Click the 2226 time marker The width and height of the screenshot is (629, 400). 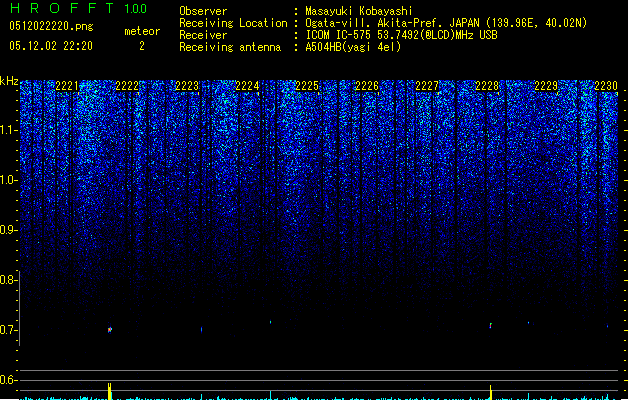367,86
